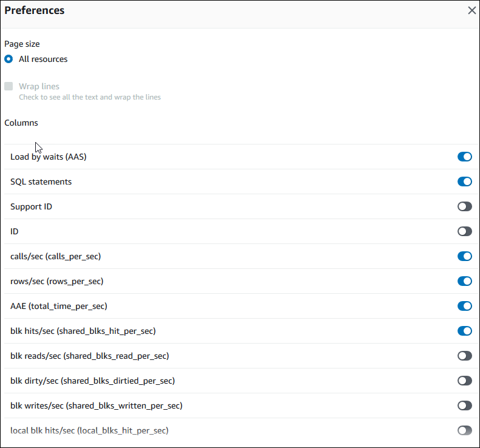Viewport: 480px width, 448px height.
Task: Enable blk reads/sec (shared_blks_read_per_sec) column
Action: pos(464,356)
